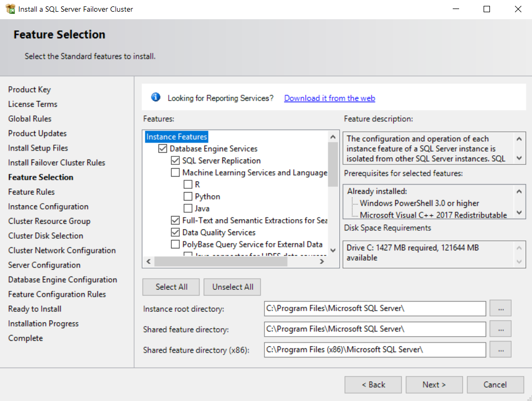Click the Windows PowerShell 3.0 or higher prerequisite
The height and width of the screenshot is (401, 532).
[419, 203]
